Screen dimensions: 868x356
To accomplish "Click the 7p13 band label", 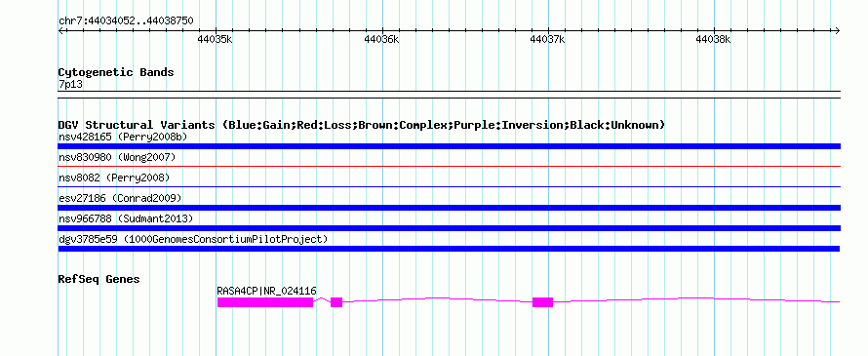I will coord(71,85).
